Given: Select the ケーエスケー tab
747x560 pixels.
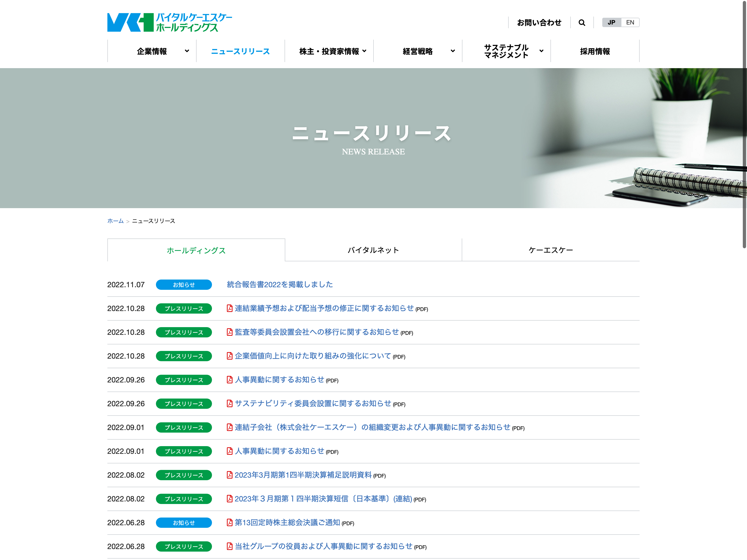Looking at the screenshot, I should tap(551, 250).
